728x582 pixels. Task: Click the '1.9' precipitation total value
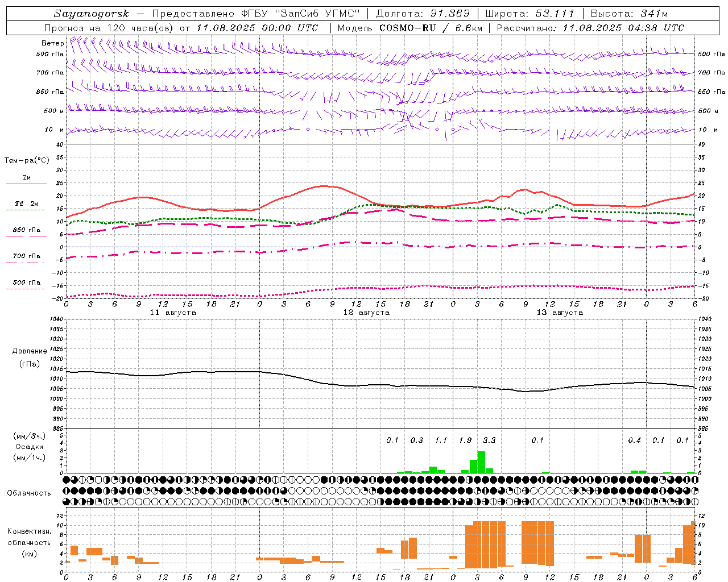pyautogui.click(x=465, y=440)
